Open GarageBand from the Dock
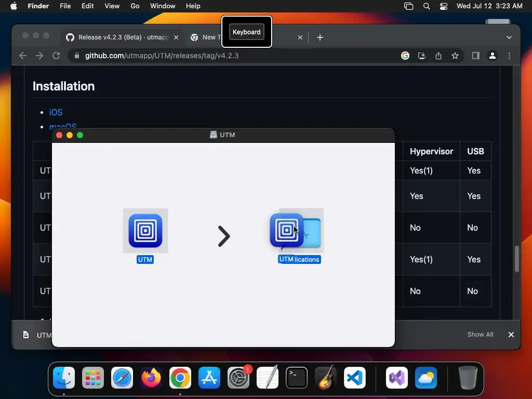The height and width of the screenshot is (399, 532). pyautogui.click(x=326, y=378)
